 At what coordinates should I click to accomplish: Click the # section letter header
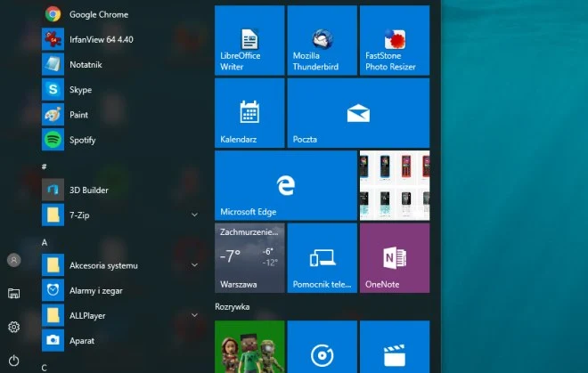45,166
